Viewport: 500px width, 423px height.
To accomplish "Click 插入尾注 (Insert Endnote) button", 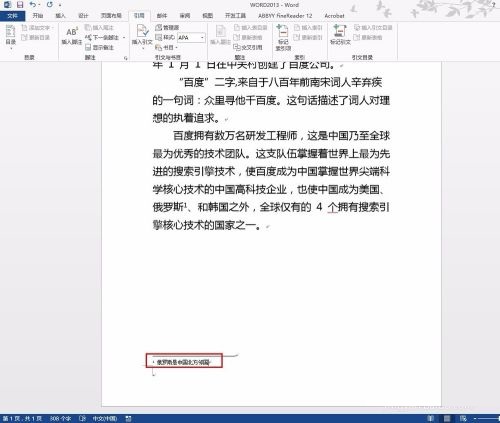I will (99, 28).
